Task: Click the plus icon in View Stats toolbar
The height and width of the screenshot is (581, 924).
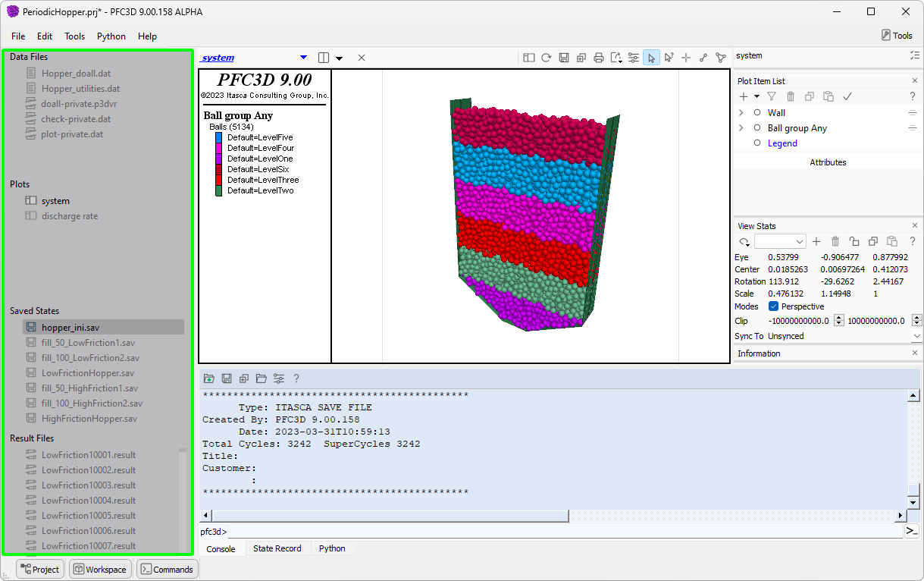Action: tap(816, 241)
